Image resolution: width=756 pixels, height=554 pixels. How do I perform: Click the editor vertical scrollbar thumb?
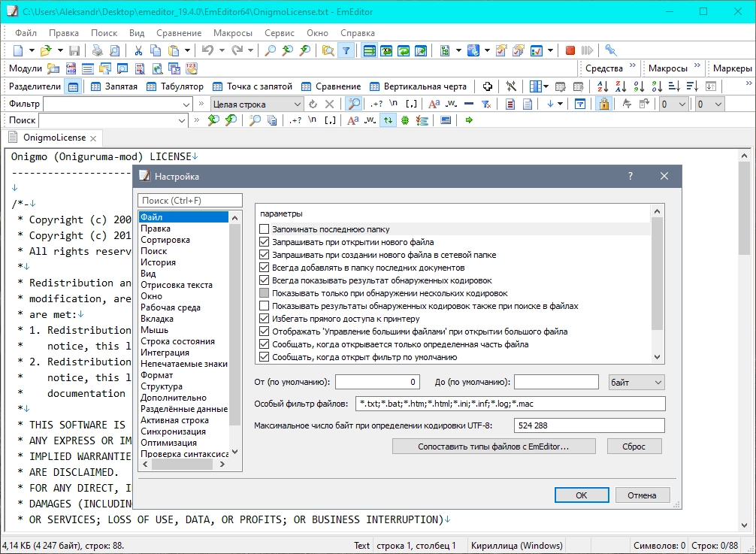[x=744, y=207]
